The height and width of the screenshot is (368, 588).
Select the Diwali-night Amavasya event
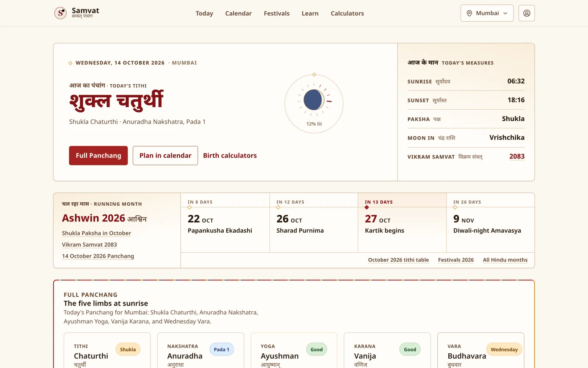pos(491,223)
